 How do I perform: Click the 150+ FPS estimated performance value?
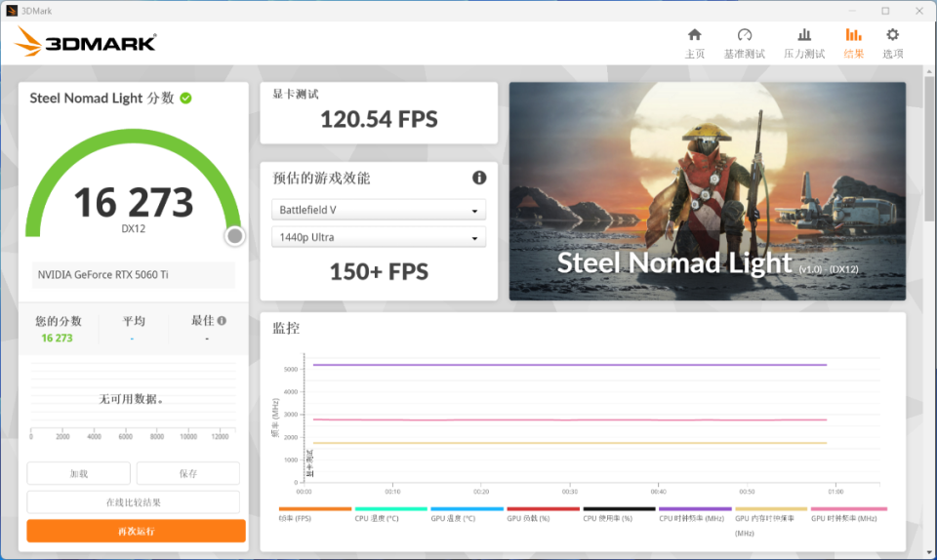(379, 271)
